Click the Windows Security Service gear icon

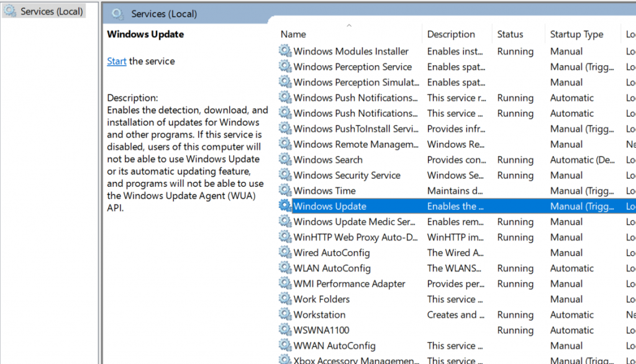click(x=285, y=175)
